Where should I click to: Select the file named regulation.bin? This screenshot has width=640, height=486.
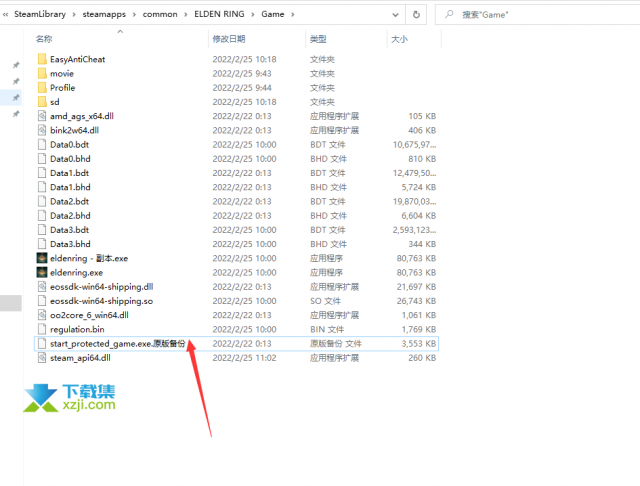(77, 329)
